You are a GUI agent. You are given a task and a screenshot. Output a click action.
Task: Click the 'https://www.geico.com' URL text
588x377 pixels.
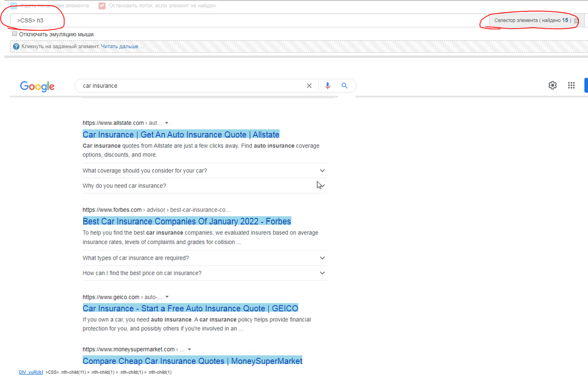(x=111, y=297)
